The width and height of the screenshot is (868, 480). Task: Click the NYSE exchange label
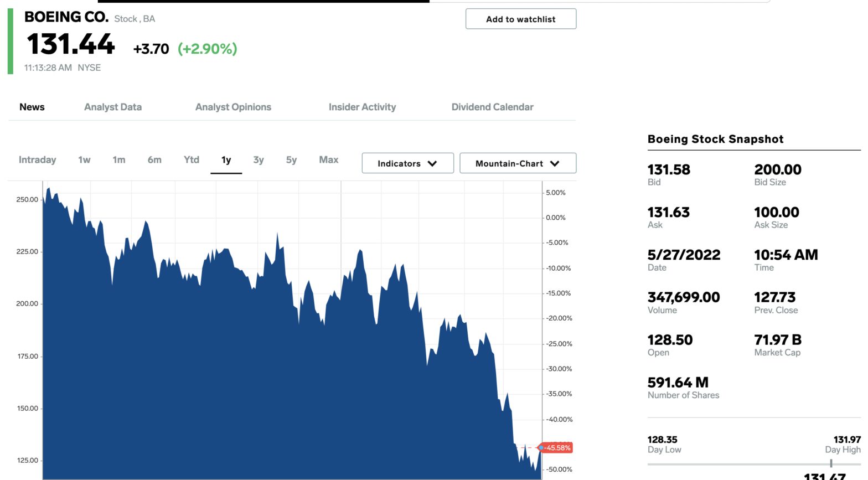click(89, 68)
